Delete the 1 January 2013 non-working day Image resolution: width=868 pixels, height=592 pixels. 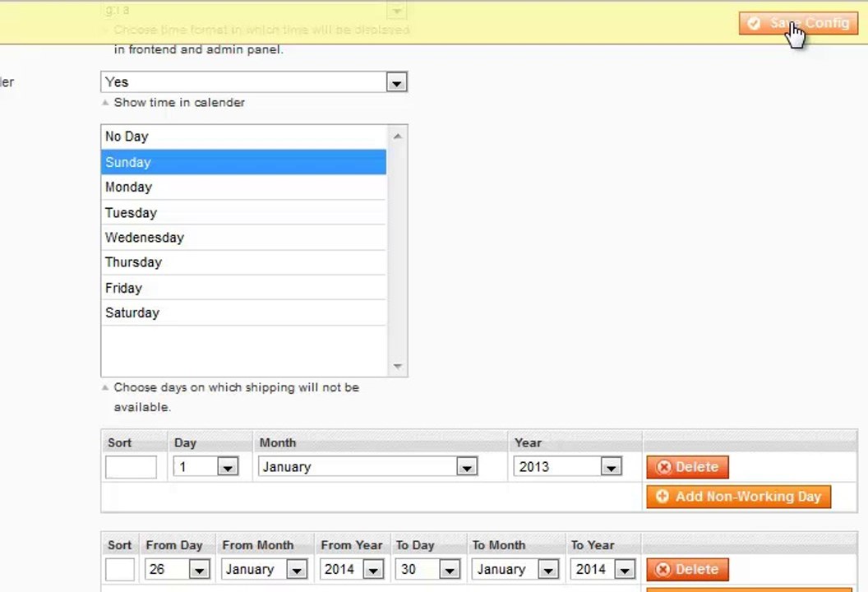(x=687, y=467)
